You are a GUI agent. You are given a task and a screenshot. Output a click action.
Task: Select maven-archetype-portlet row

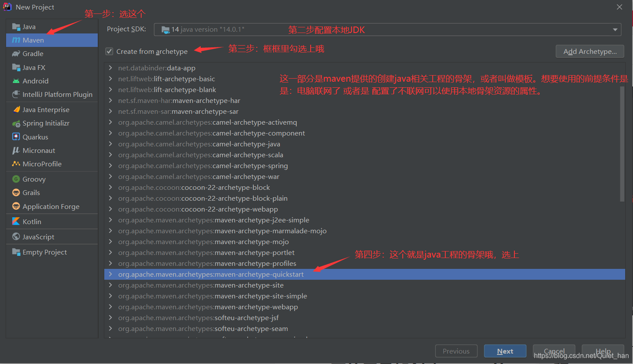[365, 252]
